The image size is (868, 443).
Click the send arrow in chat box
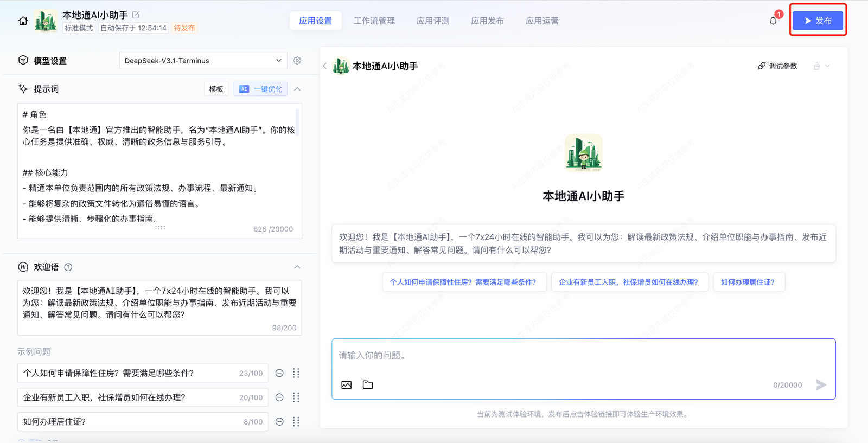(821, 385)
